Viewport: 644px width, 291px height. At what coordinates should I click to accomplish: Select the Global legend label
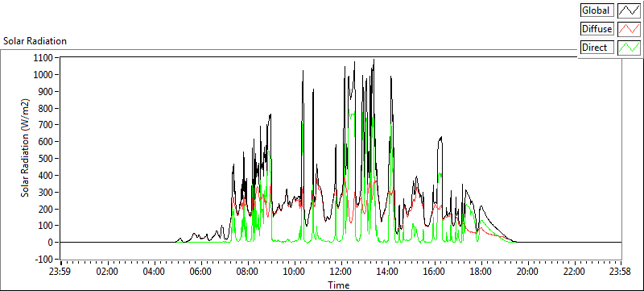[x=597, y=10]
